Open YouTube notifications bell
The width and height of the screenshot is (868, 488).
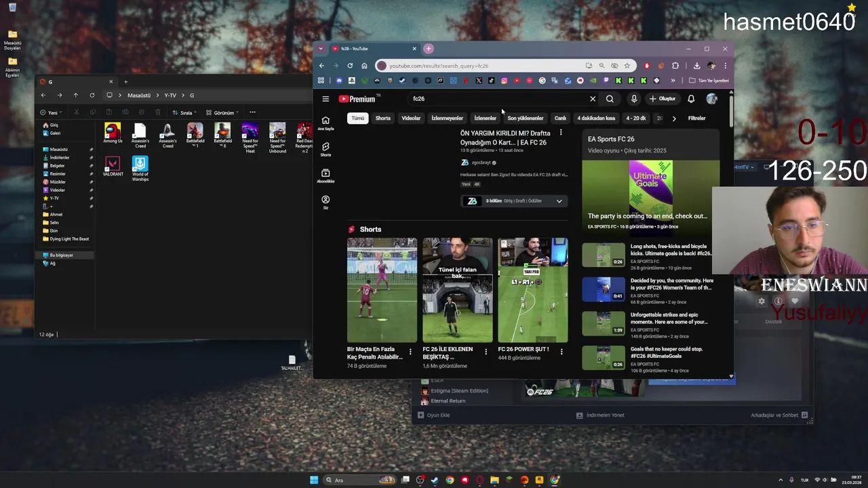(x=691, y=99)
